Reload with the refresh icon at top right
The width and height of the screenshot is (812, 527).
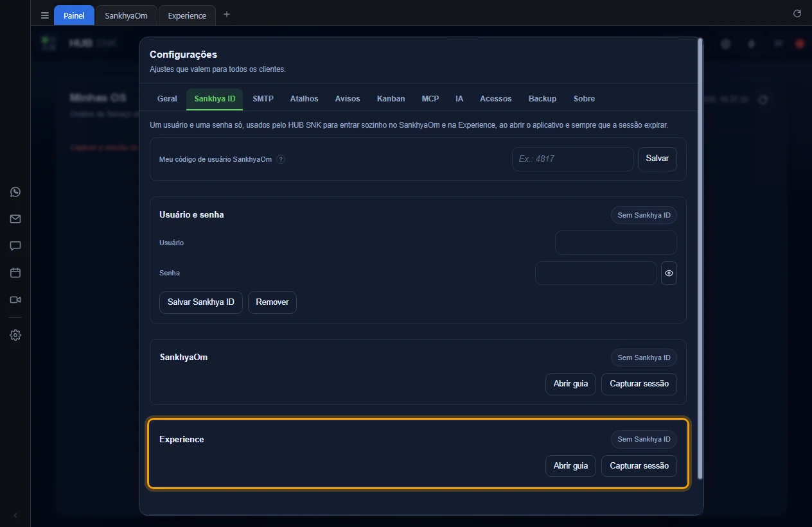pos(797,13)
